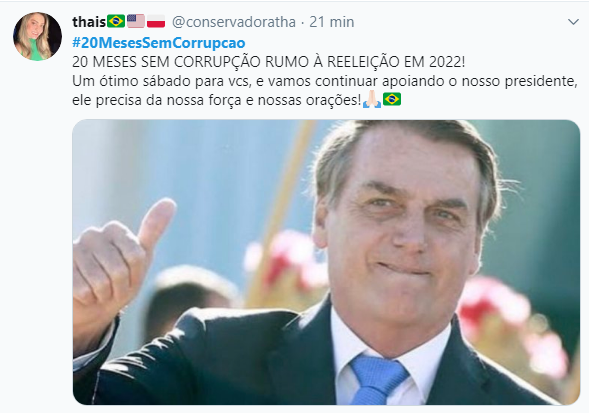The height and width of the screenshot is (413, 589).
Task: Click the Brazil flag emoji ending the tweet
Action: [392, 99]
